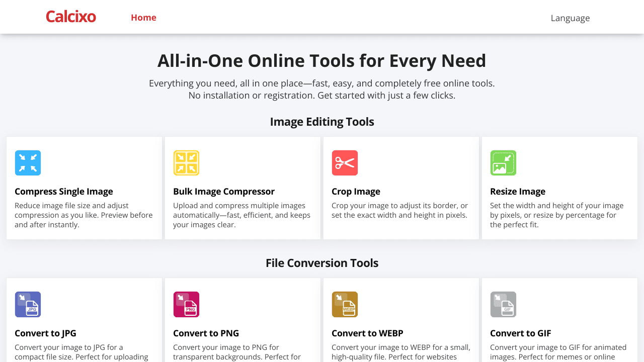Open the Compress Single Image title link

[x=64, y=192]
